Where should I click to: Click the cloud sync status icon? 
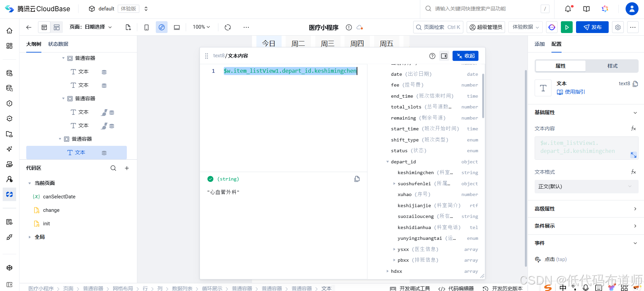point(360,27)
